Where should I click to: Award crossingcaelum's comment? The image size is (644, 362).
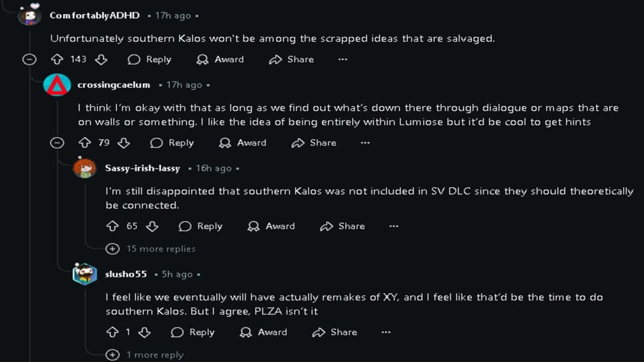pos(243,143)
